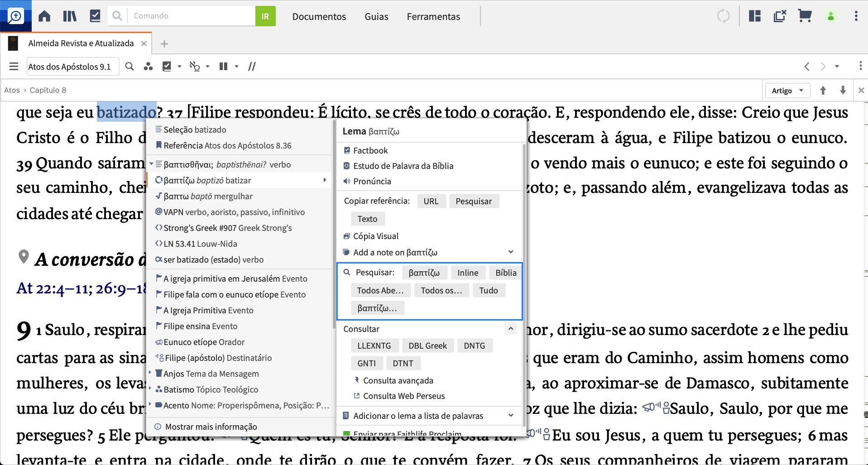Open the DBL Greek lexicon button
868x465 pixels.
coord(428,345)
